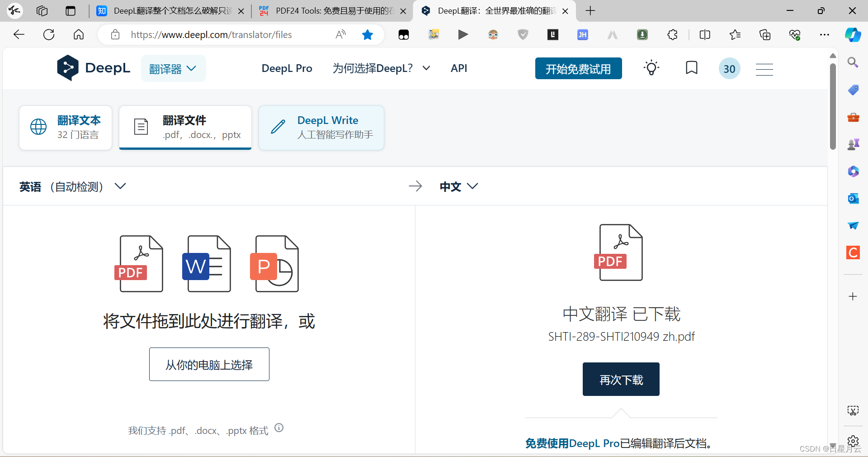Toggle the favorite star for this page
Viewport: 868px width, 457px height.
368,34
